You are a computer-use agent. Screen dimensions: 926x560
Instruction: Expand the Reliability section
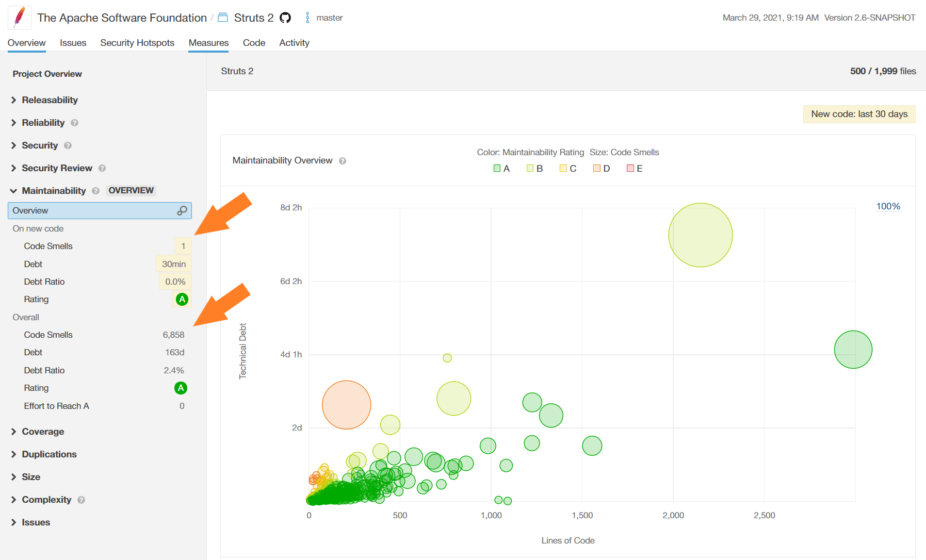pyautogui.click(x=38, y=123)
